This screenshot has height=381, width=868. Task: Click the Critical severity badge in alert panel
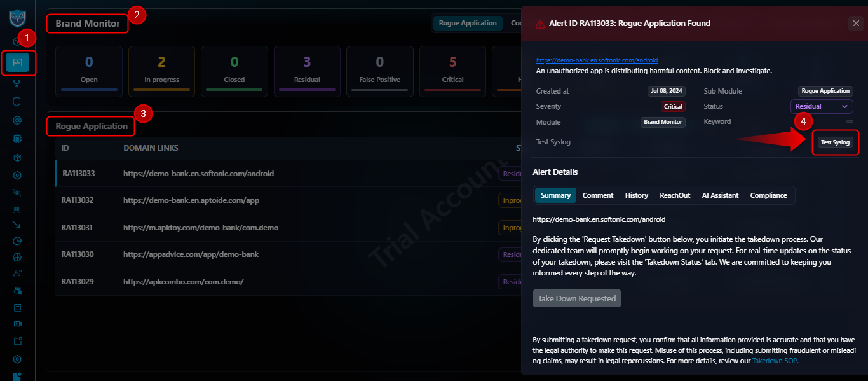673,107
